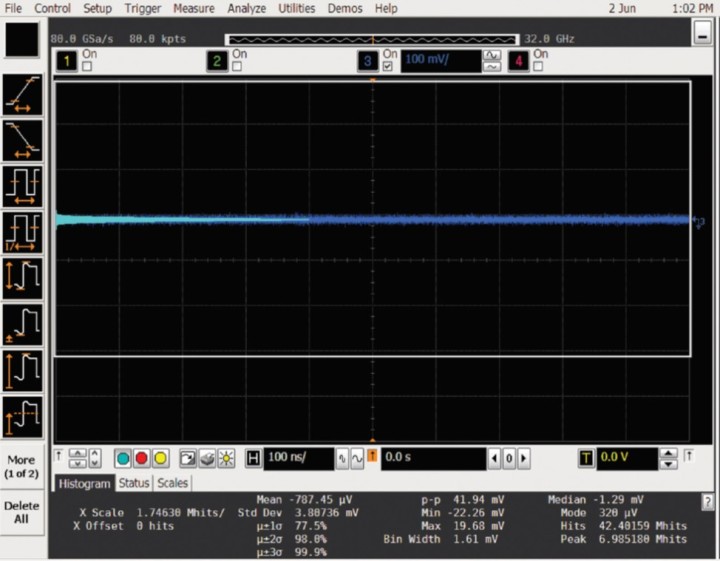This screenshot has height=561, width=720.
Task: Click the 0.0 s horizontal position field
Action: tap(433, 458)
